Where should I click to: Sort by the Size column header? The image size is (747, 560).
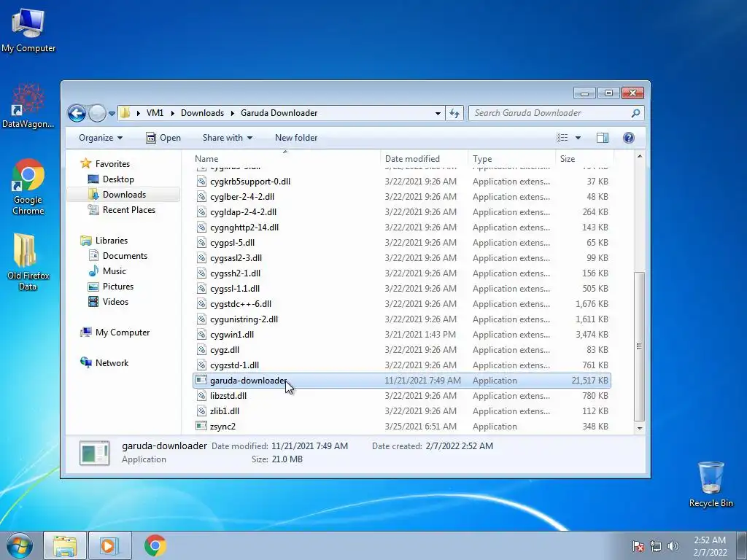click(584, 159)
